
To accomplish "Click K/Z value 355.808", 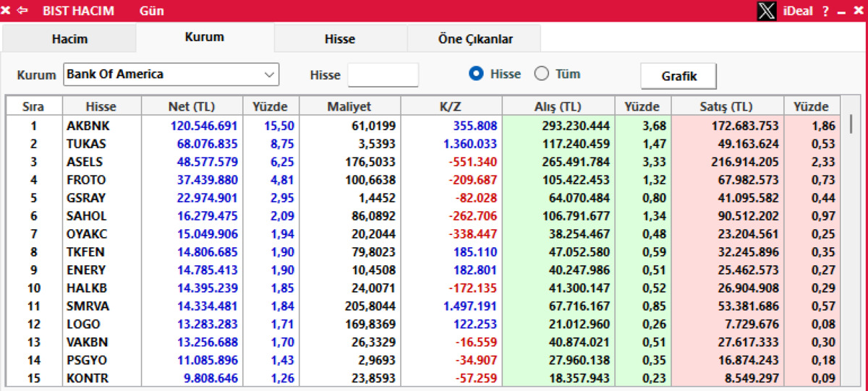I will pos(476,126).
